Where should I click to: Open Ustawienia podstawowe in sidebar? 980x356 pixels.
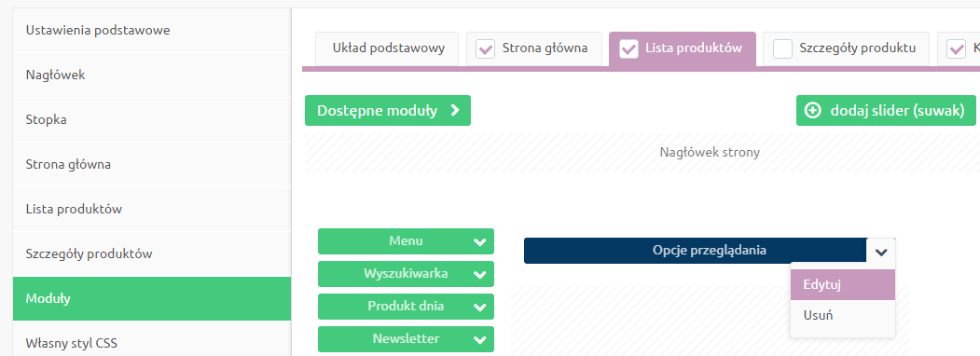click(x=152, y=30)
